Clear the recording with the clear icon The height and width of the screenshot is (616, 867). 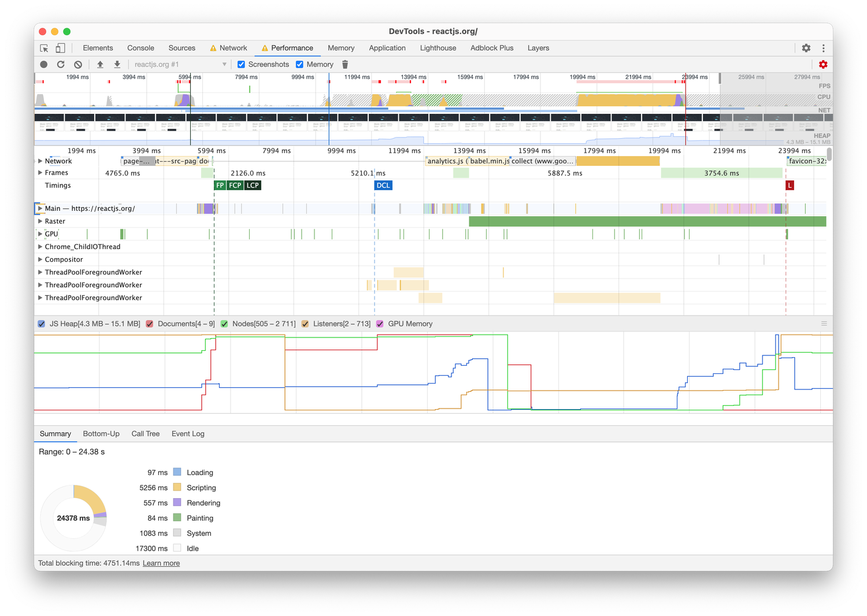tap(78, 65)
